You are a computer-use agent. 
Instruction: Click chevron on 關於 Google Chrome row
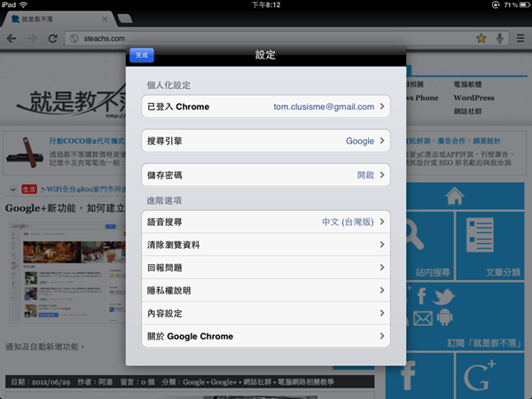click(382, 336)
